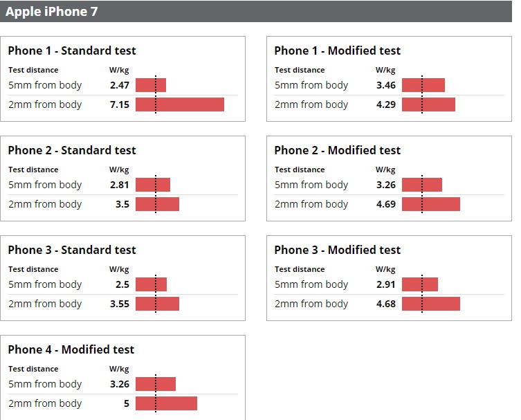This screenshot has height=420, width=521.
Task: Click the 2.47 W/kg bar in Phone 1 Standard
Action: (x=151, y=85)
